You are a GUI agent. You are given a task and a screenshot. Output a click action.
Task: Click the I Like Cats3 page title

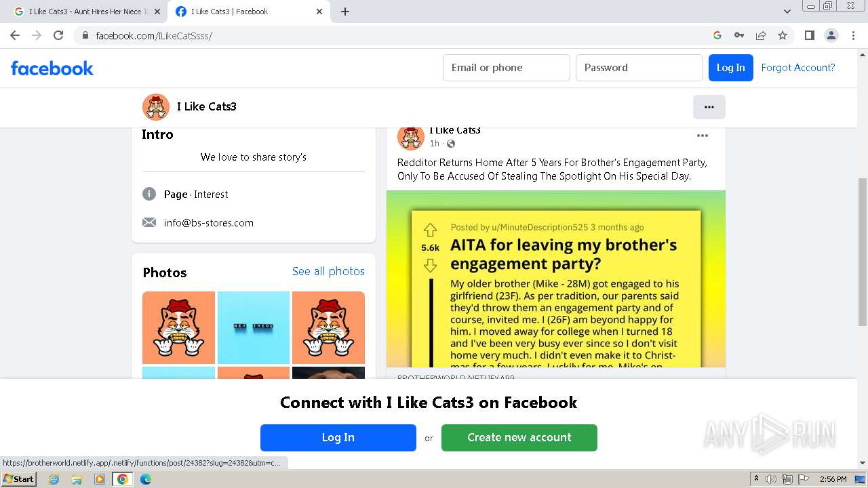point(207,106)
